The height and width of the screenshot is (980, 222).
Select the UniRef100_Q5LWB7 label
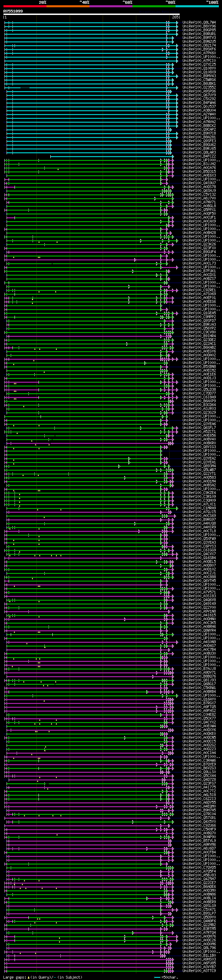(199, 470)
